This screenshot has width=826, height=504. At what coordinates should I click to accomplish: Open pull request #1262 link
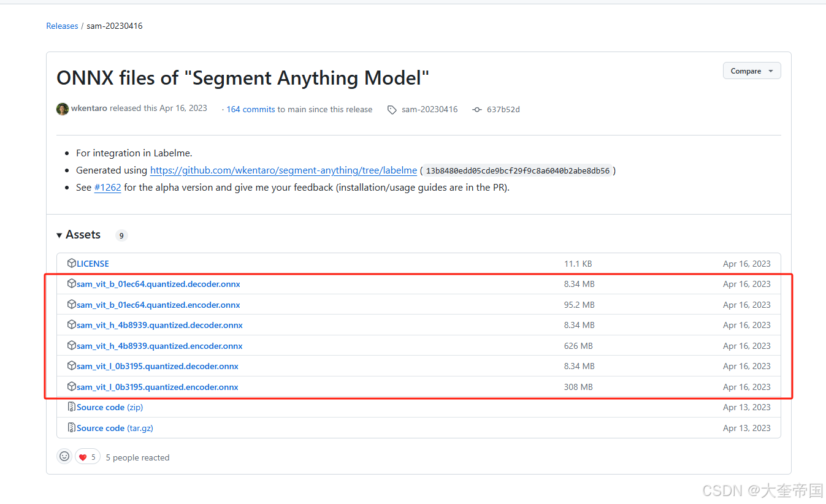click(x=107, y=188)
